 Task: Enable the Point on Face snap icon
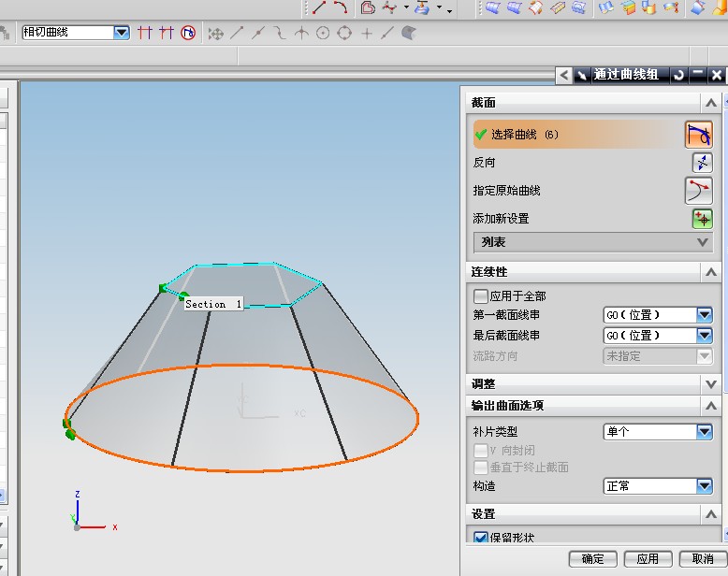pos(409,33)
